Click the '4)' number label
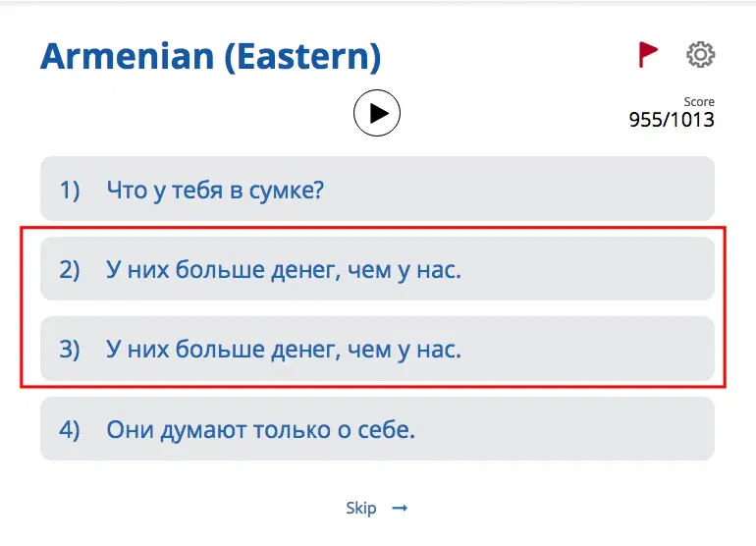The image size is (756, 546). point(69,429)
